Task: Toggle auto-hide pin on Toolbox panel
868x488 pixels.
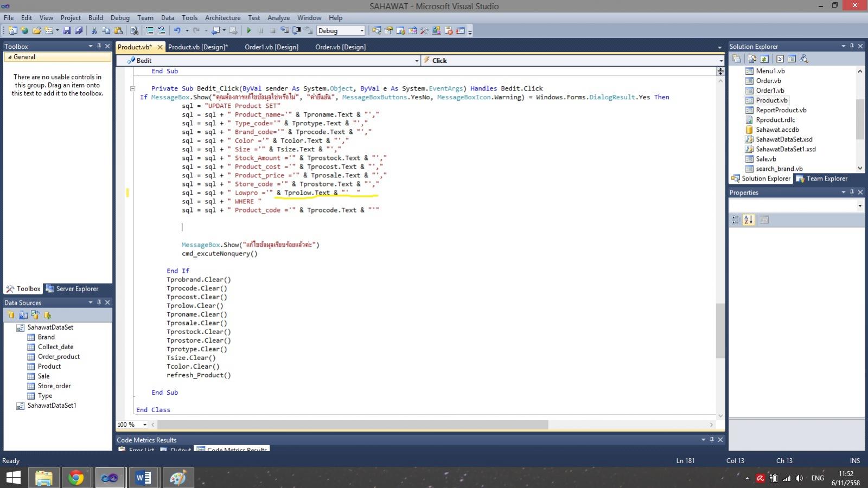Action: point(99,46)
